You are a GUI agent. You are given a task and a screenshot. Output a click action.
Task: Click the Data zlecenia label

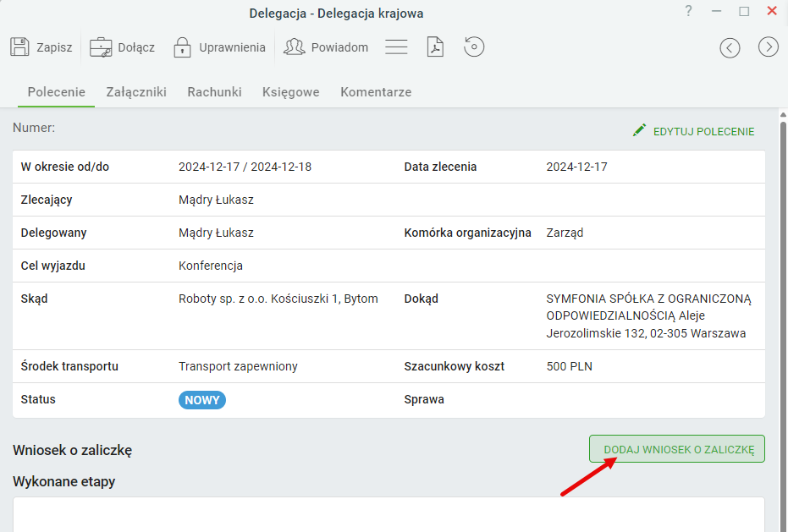pyautogui.click(x=440, y=167)
